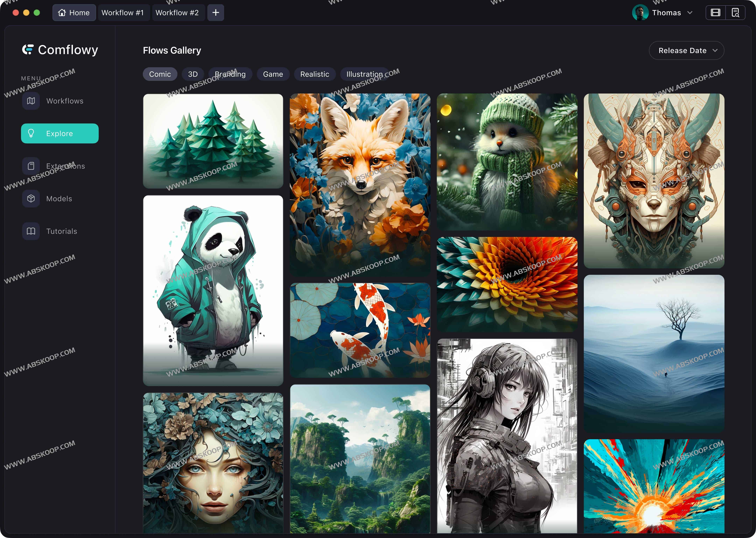Click the Models cube icon
This screenshot has width=756, height=538.
coord(31,198)
